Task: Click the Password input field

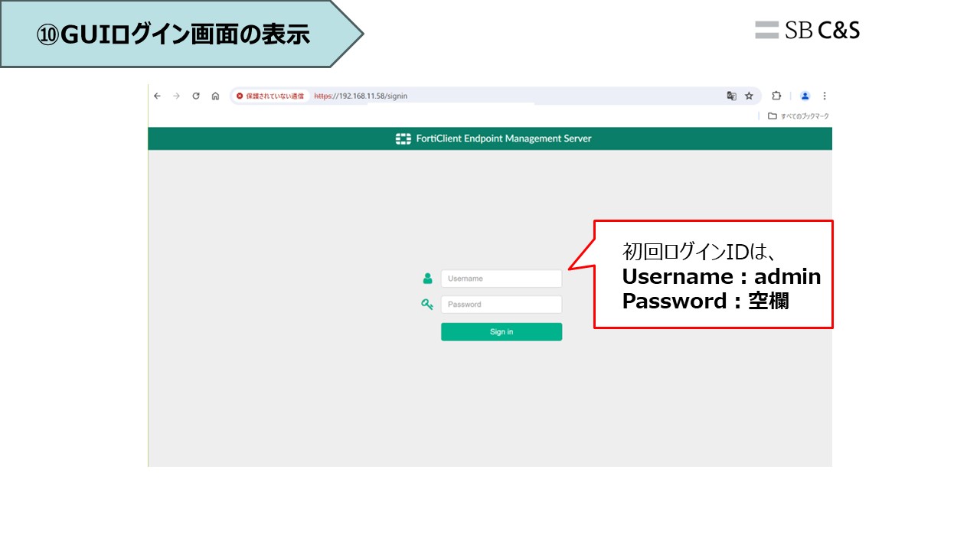Action: click(501, 305)
